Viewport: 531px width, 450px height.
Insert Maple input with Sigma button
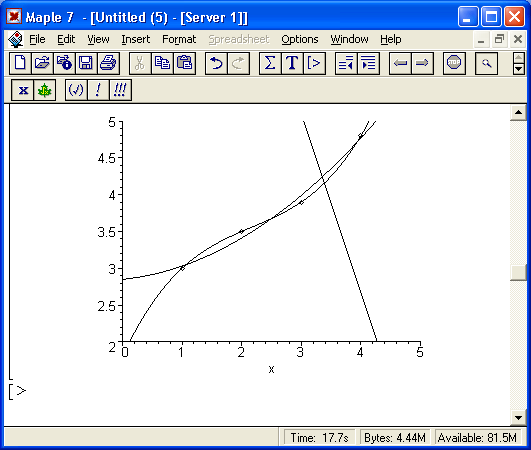270,63
